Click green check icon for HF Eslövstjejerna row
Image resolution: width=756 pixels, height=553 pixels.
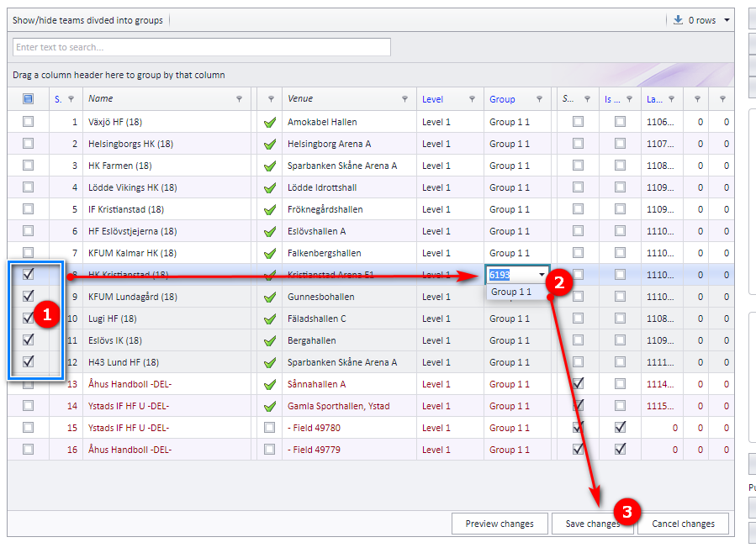[270, 232]
